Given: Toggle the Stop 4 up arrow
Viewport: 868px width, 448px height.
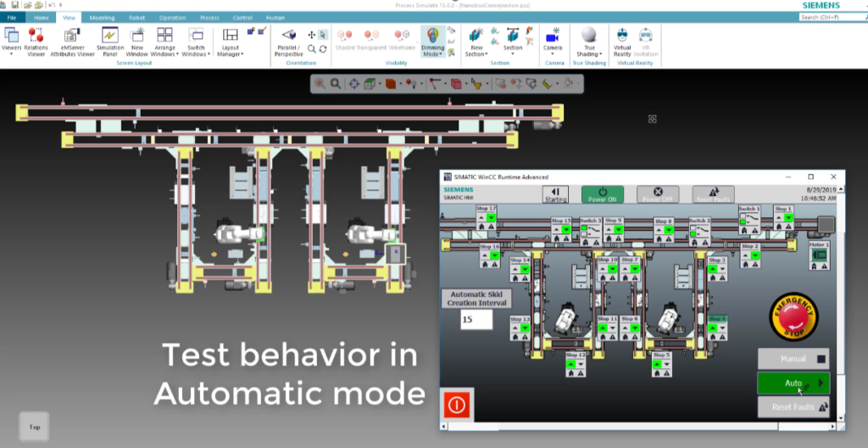Looking at the screenshot, I should (712, 328).
